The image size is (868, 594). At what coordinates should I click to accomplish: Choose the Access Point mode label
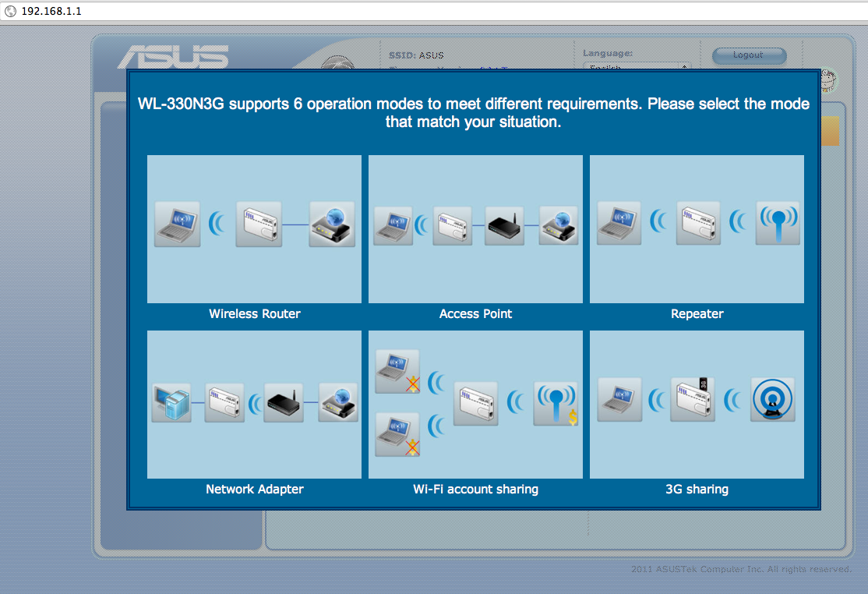475,314
